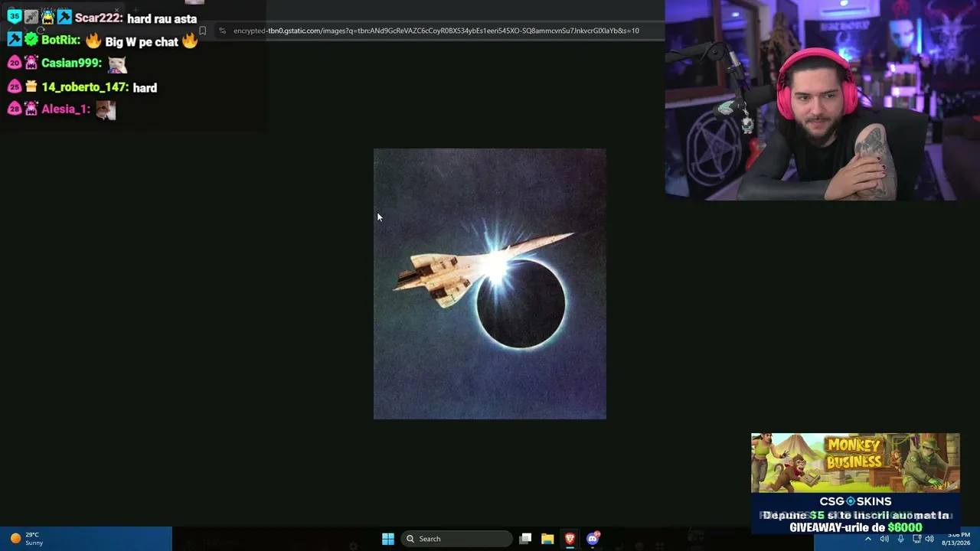
Task: Open the network icon in system tray
Action: 916,539
